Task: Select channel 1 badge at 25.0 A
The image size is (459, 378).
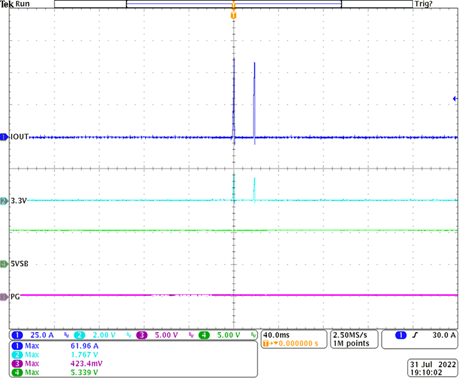Action: (x=17, y=335)
